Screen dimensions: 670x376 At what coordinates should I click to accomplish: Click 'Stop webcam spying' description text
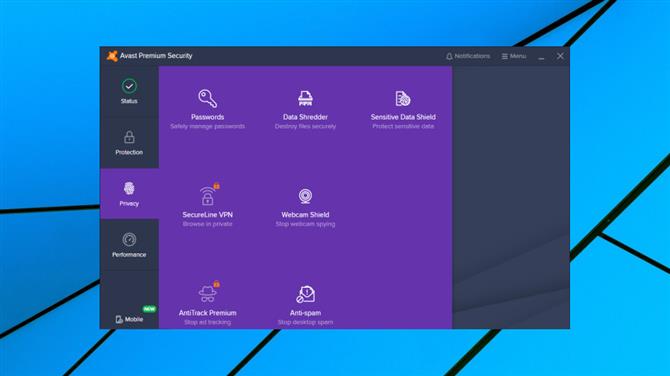coord(305,224)
